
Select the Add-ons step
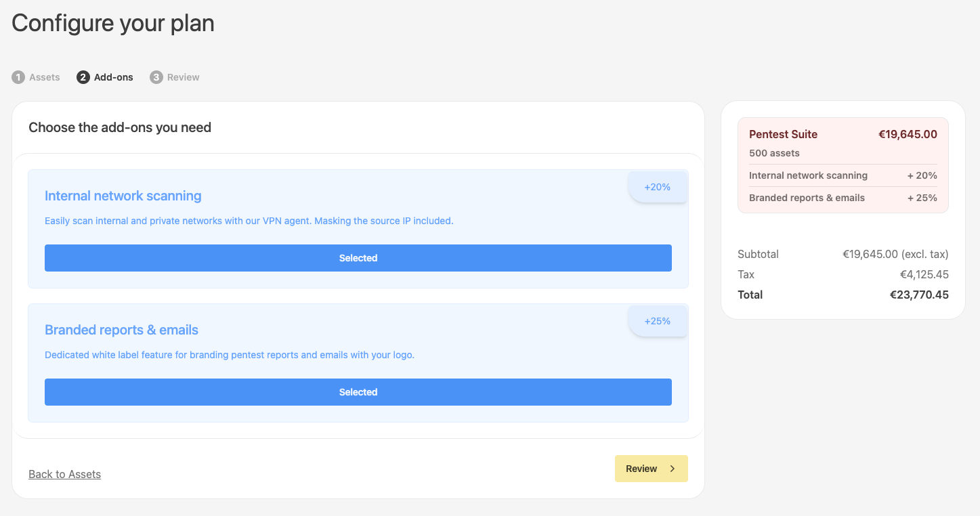(x=106, y=77)
